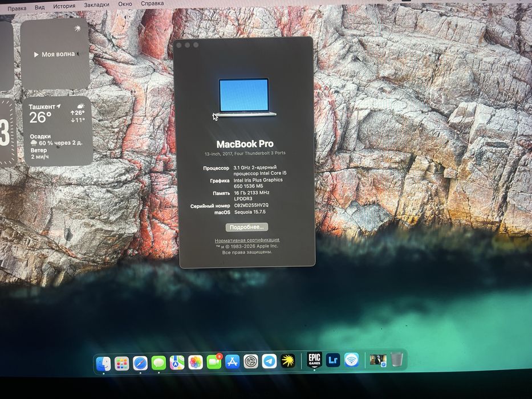Open FaceTime with notification badge
This screenshot has width=532, height=399.
214,362
